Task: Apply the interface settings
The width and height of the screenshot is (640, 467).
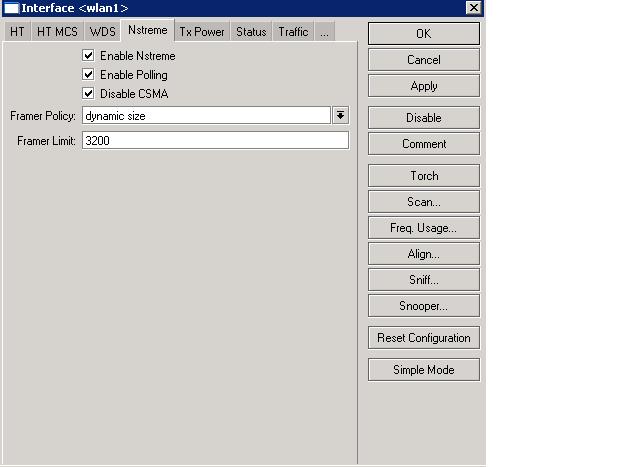Action: [424, 86]
